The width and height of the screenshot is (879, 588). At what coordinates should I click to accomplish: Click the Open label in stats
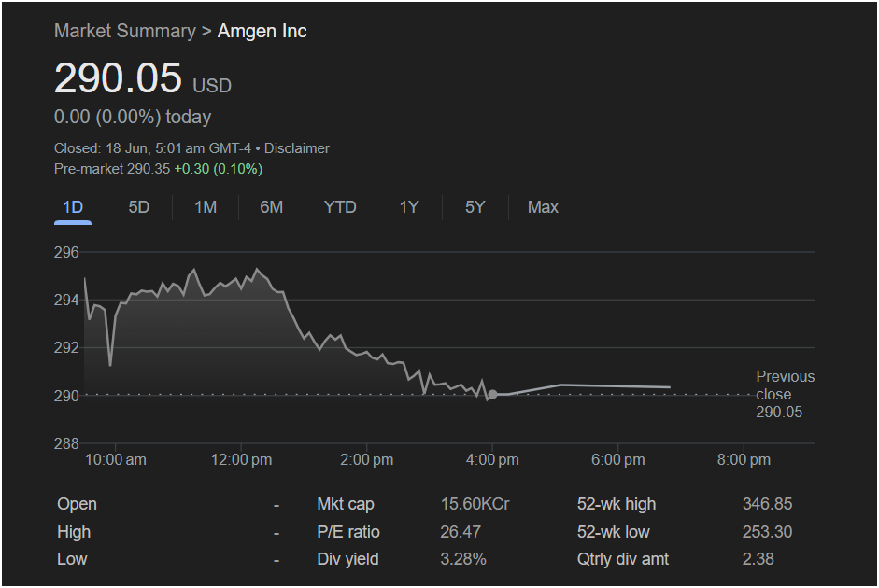pos(77,504)
